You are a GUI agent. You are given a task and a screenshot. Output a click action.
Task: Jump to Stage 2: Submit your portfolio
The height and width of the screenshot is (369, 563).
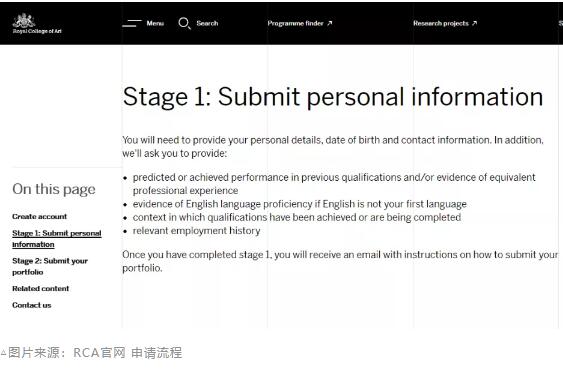(50, 266)
